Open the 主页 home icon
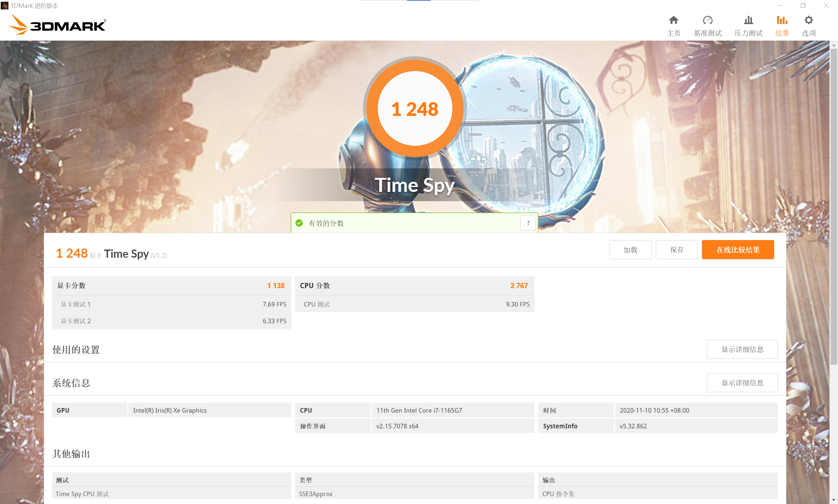This screenshot has height=504, width=838. click(x=673, y=20)
